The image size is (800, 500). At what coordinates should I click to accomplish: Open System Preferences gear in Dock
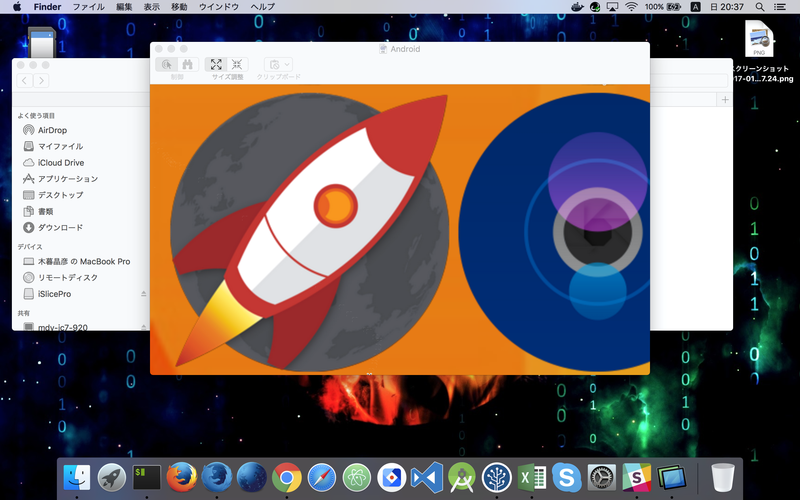602,478
